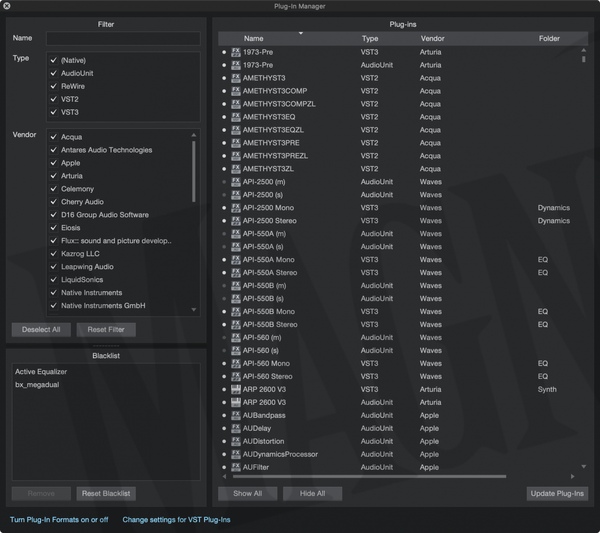Uncheck the AudioUnit type filter
The image size is (600, 533).
[53, 73]
